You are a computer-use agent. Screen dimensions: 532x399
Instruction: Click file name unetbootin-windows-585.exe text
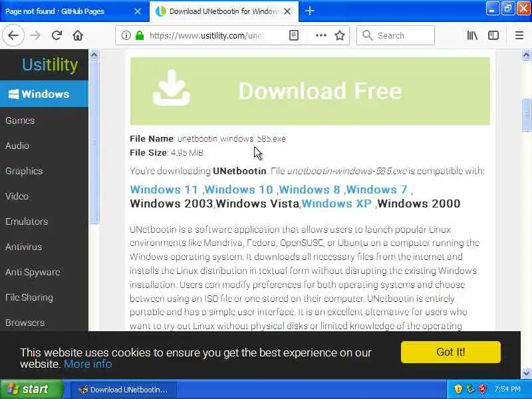231,139
